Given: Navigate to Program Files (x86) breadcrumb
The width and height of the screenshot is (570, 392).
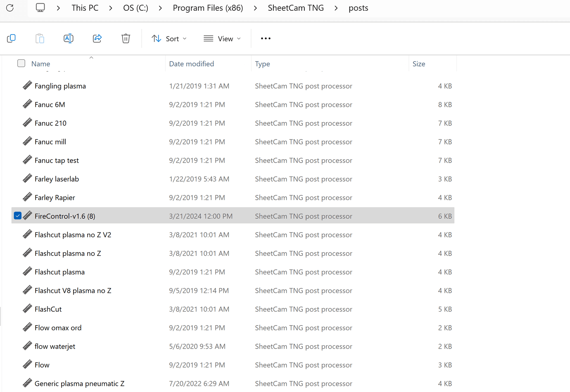Looking at the screenshot, I should [x=208, y=8].
